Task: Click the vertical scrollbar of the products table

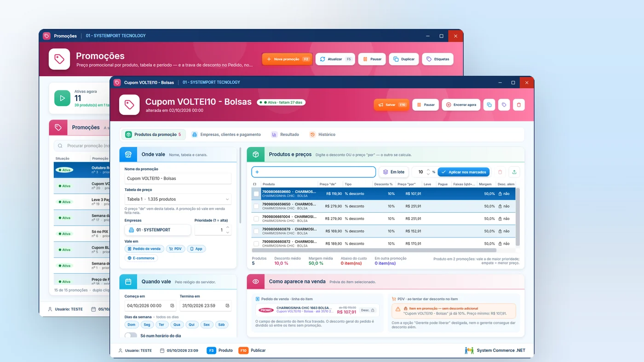Action: coord(518,216)
